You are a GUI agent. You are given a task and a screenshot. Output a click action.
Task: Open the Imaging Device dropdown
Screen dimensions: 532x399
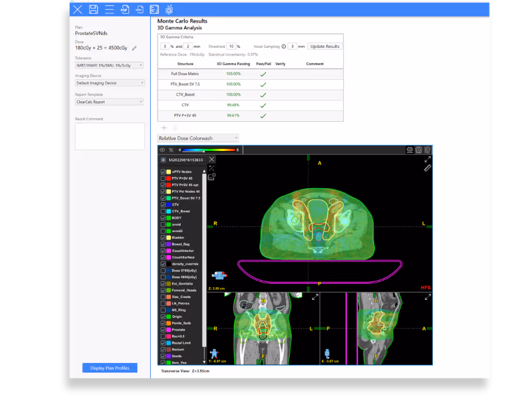coord(109,82)
